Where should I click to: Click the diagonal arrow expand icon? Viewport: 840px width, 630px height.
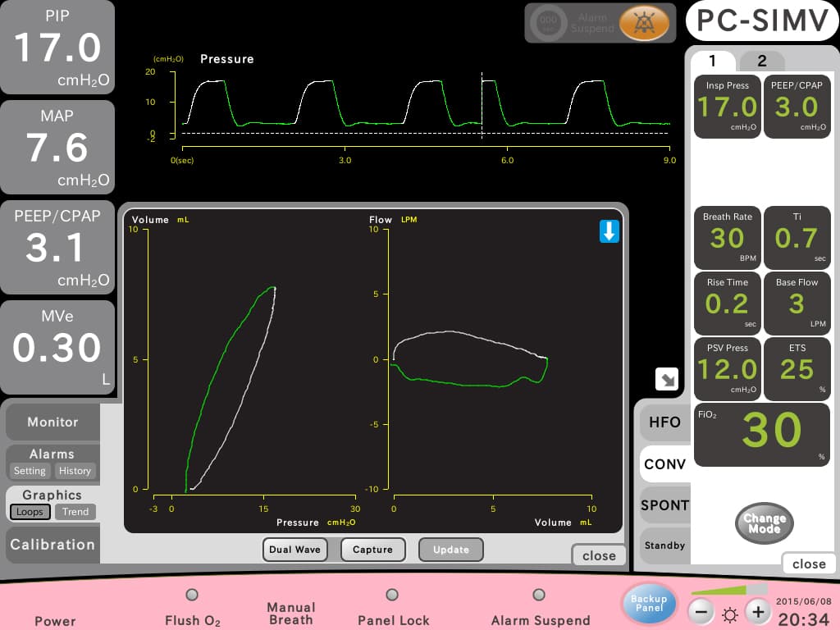coord(667,379)
